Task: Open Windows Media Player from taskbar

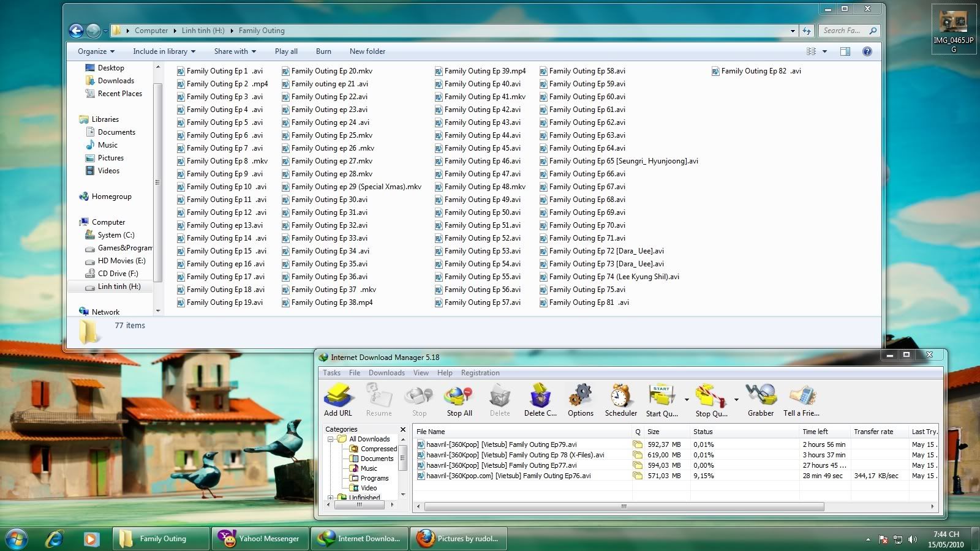Action: [x=91, y=539]
